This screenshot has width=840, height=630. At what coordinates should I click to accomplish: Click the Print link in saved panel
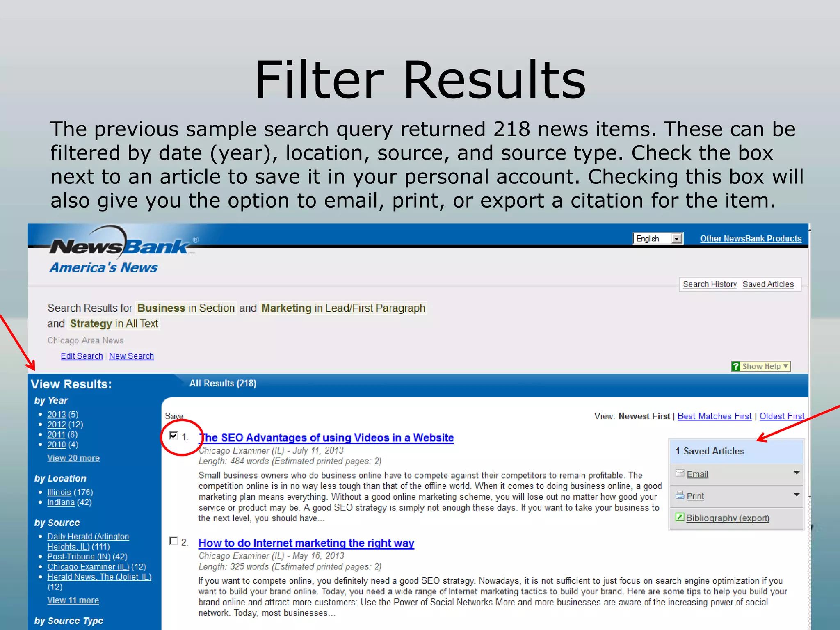[695, 496]
